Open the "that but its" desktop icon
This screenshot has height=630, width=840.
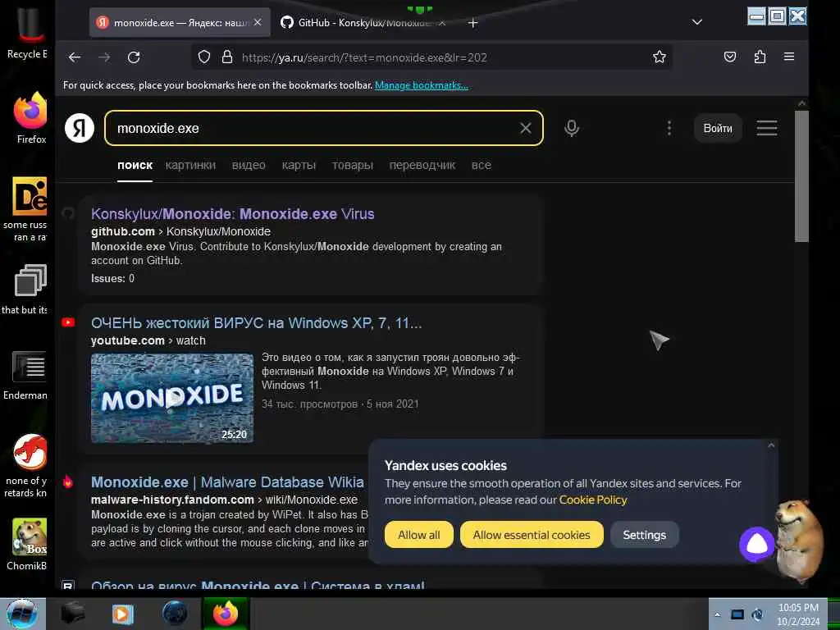coord(27,290)
